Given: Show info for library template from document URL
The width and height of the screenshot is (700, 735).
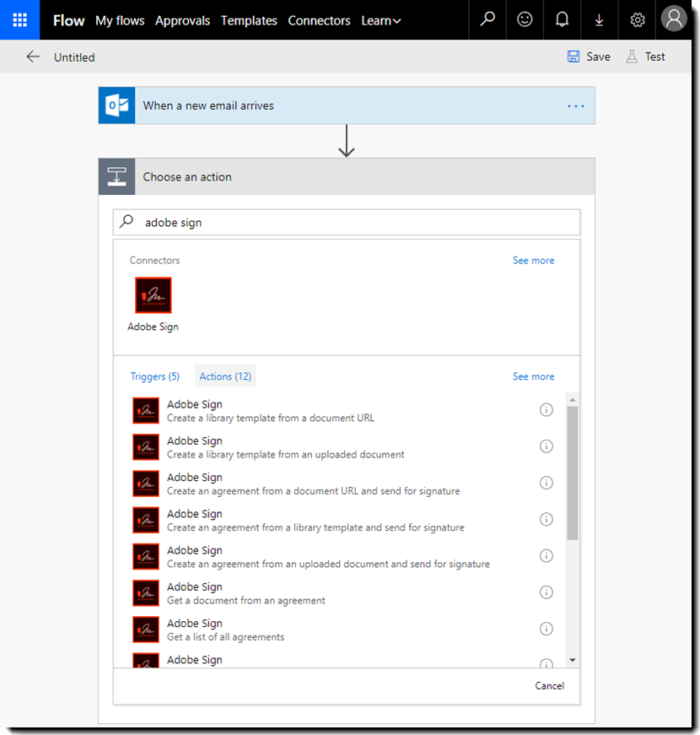Looking at the screenshot, I should click(546, 409).
